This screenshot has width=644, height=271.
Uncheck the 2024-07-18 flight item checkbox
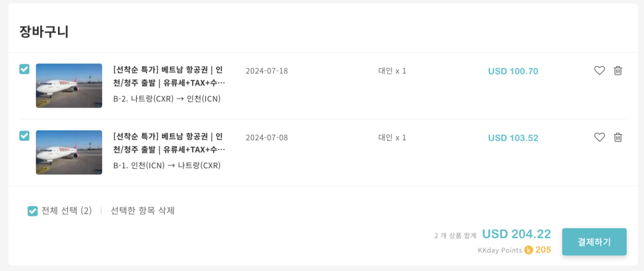(24, 69)
